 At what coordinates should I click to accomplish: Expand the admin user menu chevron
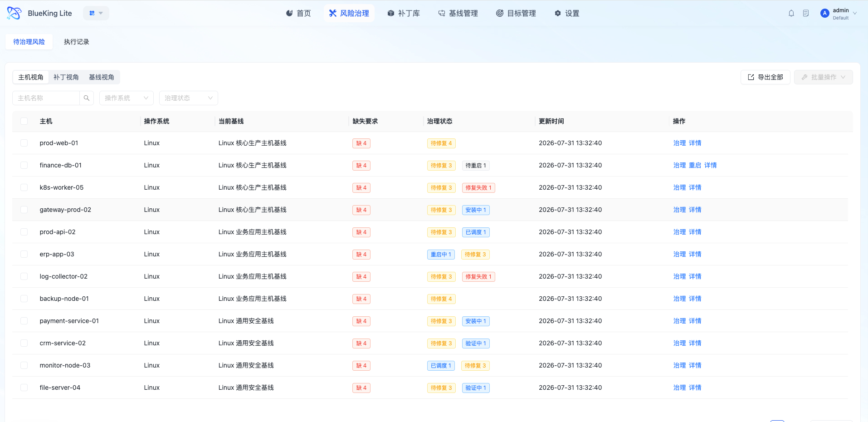855,13
